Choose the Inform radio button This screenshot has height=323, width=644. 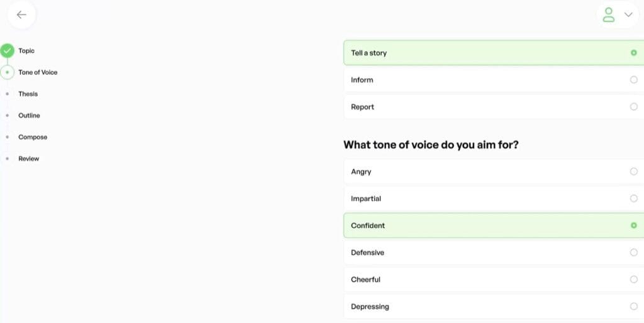coord(633,80)
